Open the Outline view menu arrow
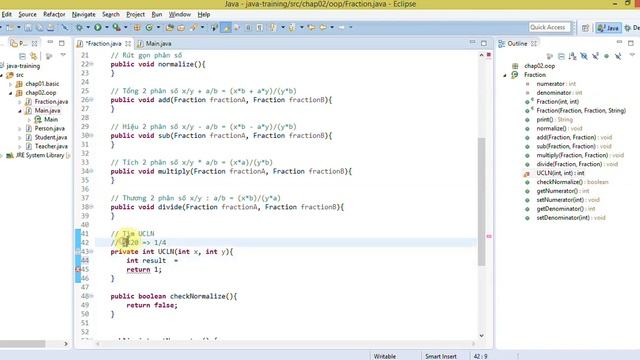 (x=632, y=55)
